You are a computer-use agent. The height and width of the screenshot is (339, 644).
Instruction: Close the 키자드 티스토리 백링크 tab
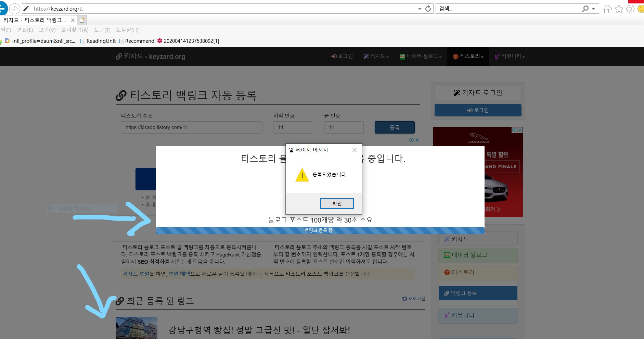[x=73, y=20]
